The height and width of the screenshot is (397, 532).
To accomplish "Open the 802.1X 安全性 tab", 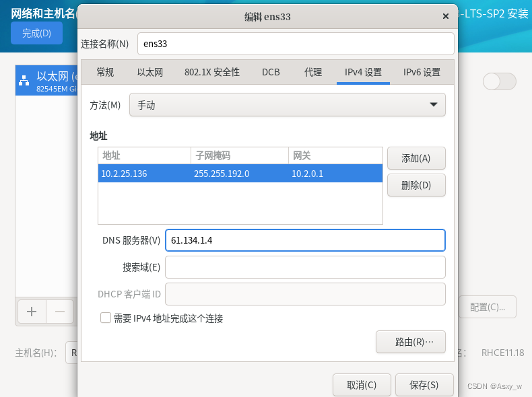I will [x=212, y=72].
